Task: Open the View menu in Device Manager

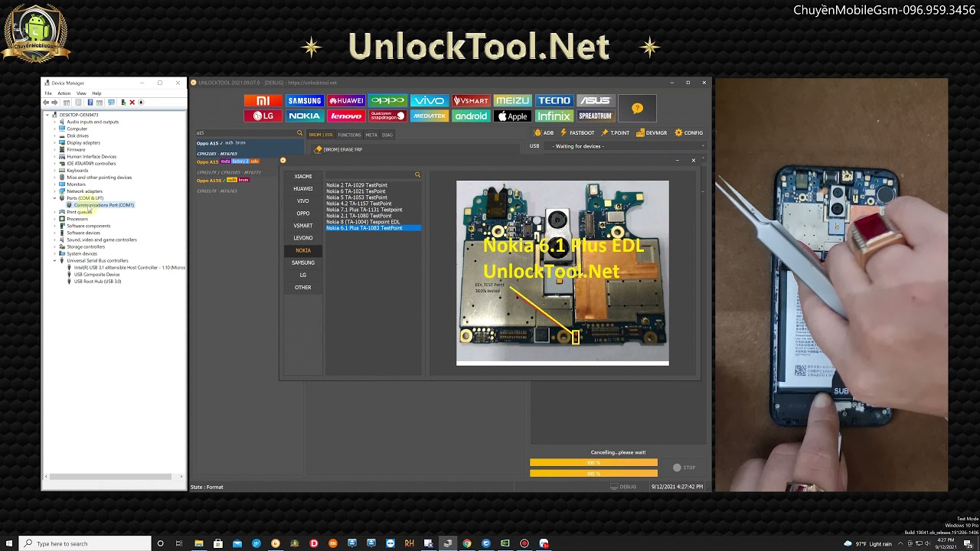Action: (81, 93)
